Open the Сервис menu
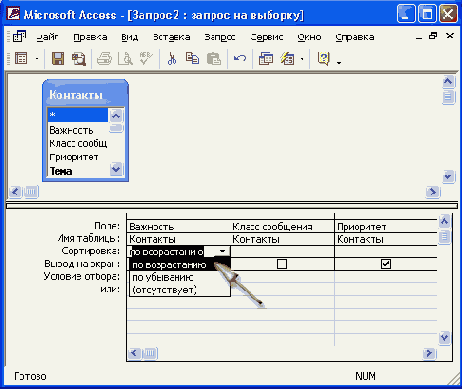Viewport: 462px width, 389px height. click(267, 37)
